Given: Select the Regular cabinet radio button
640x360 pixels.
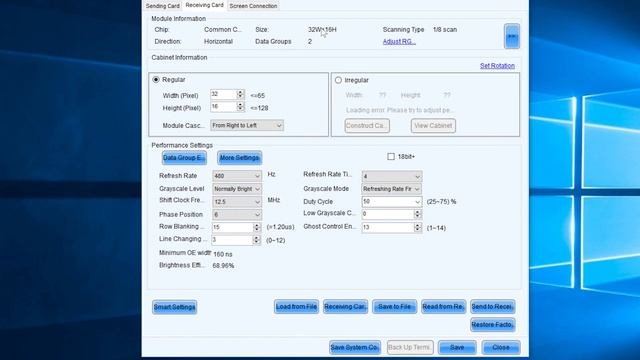Looking at the screenshot, I should point(156,80).
